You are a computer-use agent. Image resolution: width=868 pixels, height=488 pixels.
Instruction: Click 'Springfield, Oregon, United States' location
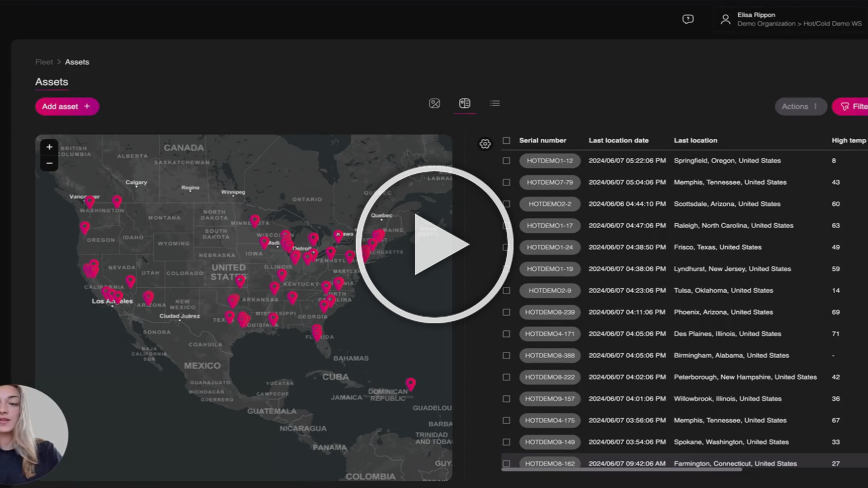(x=727, y=161)
